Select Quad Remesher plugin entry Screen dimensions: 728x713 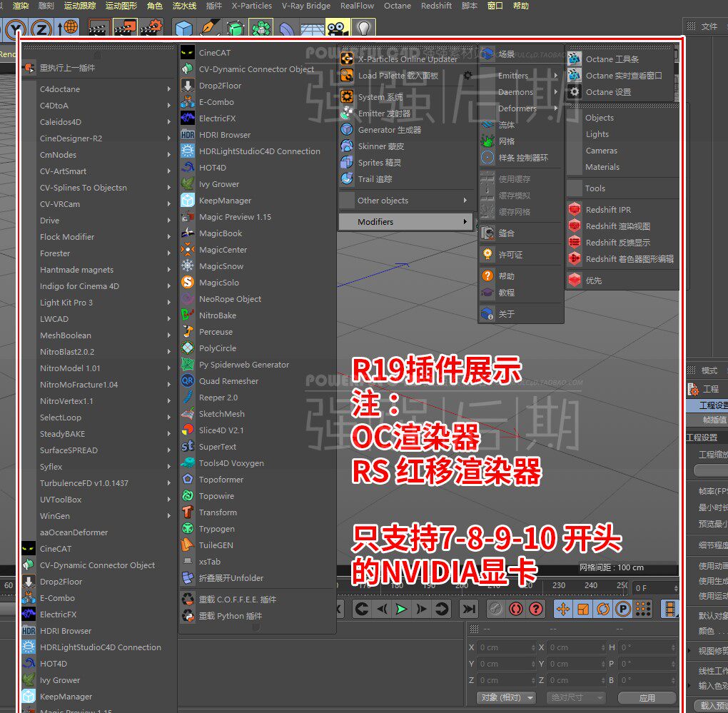tap(258, 381)
